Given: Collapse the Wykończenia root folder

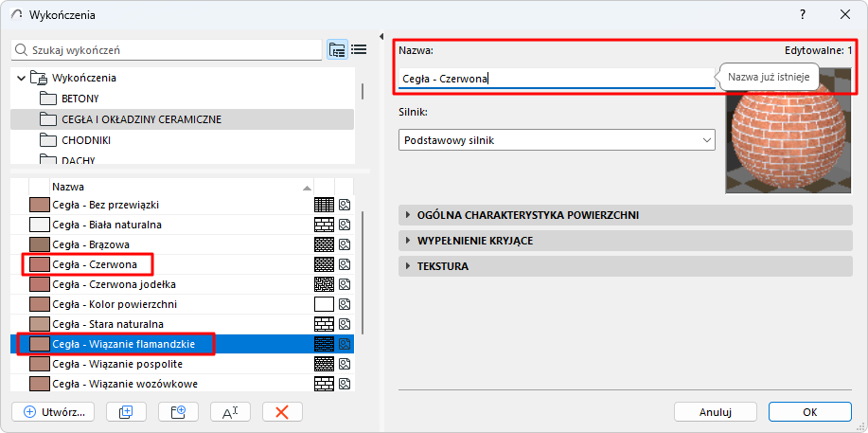Looking at the screenshot, I should [x=22, y=78].
